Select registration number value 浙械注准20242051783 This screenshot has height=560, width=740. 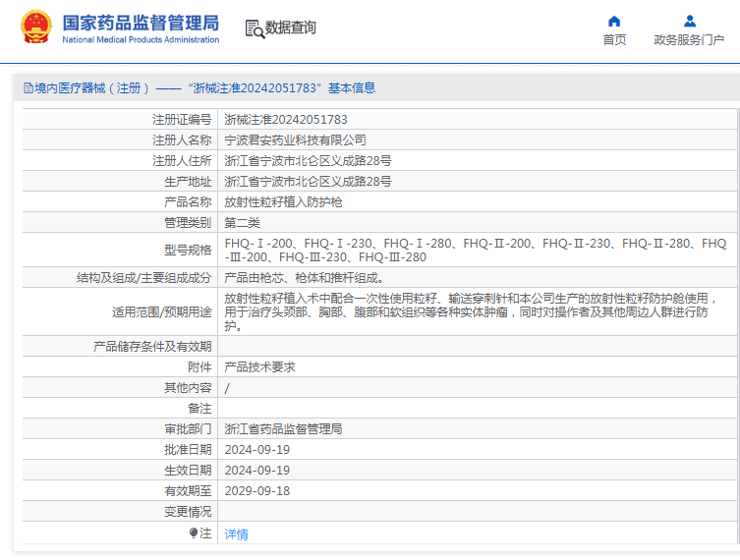pos(286,120)
